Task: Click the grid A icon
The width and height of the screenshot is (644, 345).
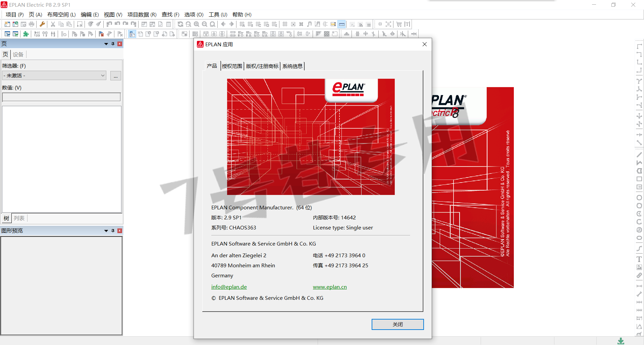Action: point(242,24)
